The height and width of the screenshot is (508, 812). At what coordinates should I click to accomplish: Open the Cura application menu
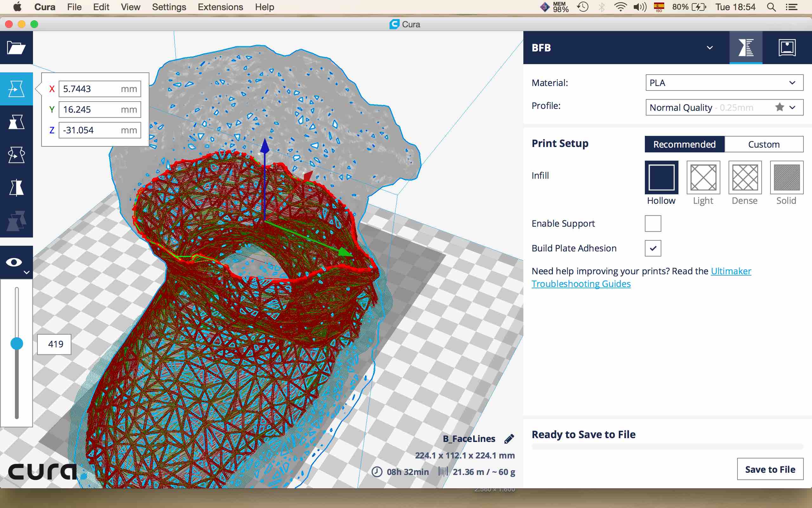[45, 7]
